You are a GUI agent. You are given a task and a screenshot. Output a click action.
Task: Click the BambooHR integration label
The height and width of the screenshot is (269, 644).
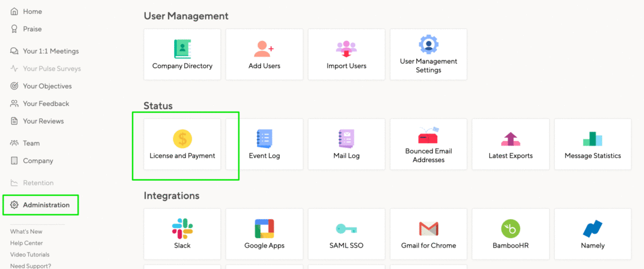[x=511, y=246]
